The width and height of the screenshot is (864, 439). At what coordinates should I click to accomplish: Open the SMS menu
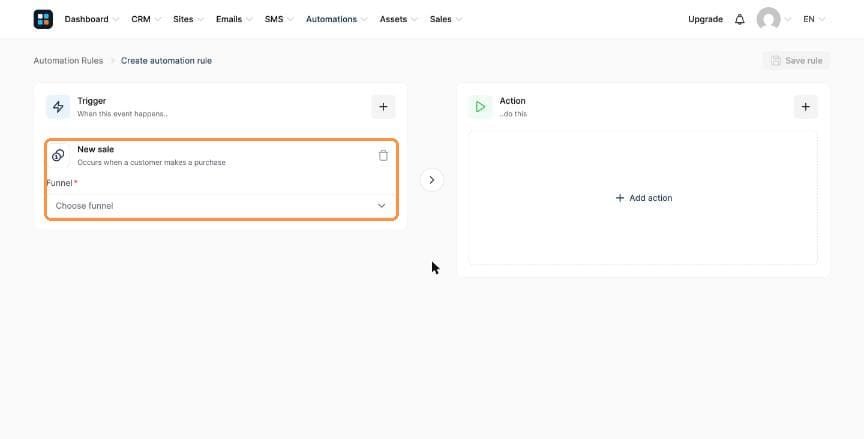click(x=279, y=19)
